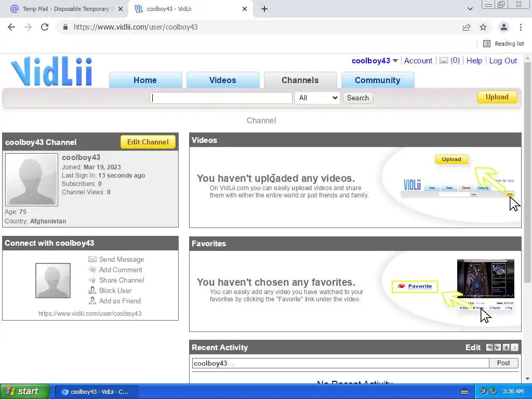Screen dimensions: 532x399
Task: Close the coolboy43 - VidLii tab
Action: tap(245, 9)
